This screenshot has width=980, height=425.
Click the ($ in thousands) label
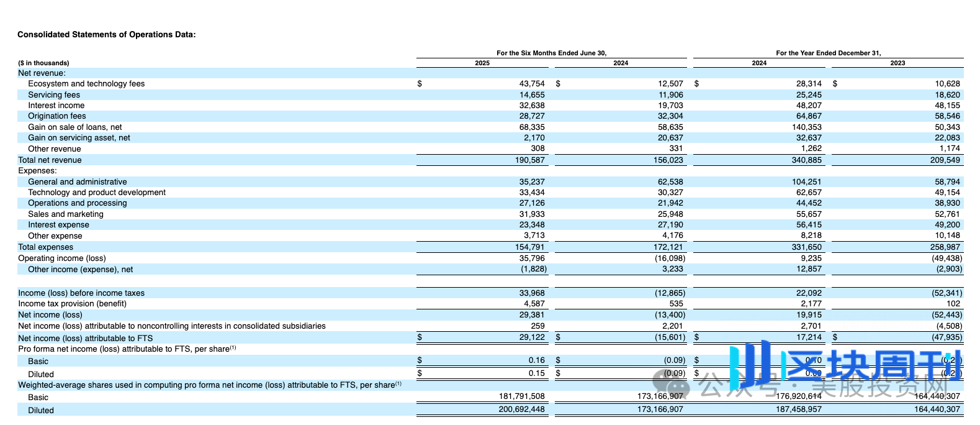[43, 63]
